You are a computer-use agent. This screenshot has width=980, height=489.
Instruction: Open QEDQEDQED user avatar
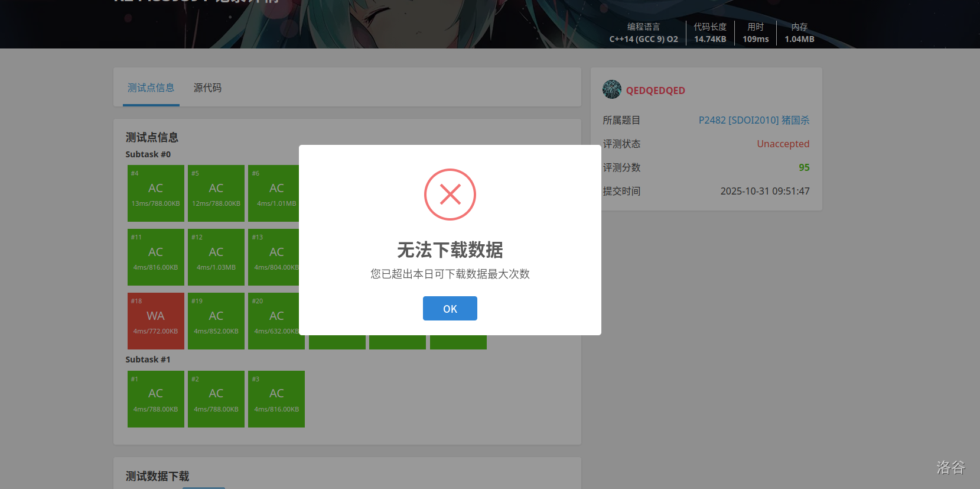tap(612, 90)
